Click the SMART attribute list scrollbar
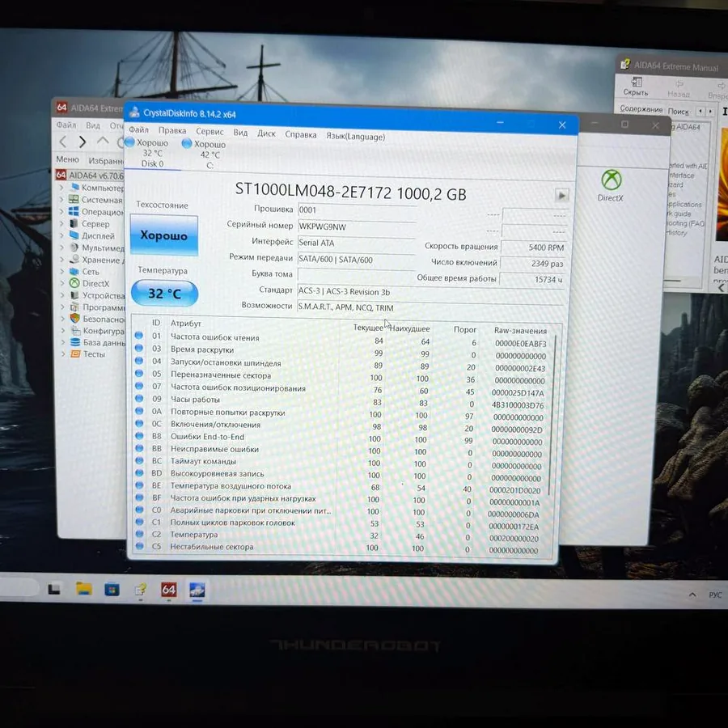The height and width of the screenshot is (728, 728). point(552,415)
